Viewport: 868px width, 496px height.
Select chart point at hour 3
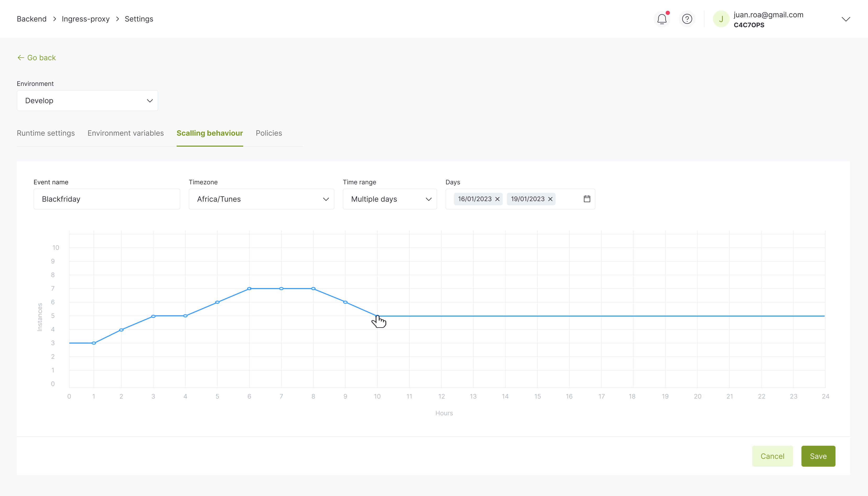[x=153, y=316]
